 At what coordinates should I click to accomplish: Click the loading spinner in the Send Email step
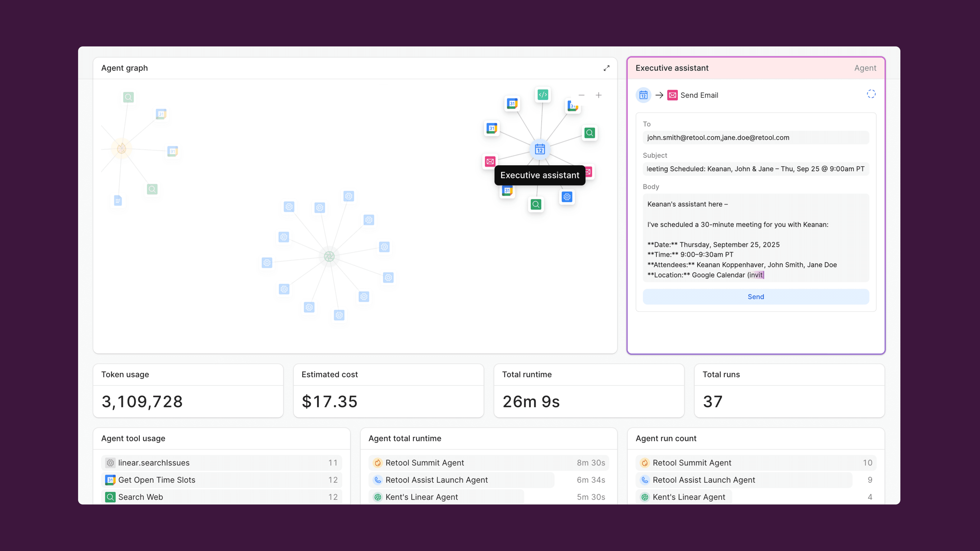pyautogui.click(x=871, y=94)
